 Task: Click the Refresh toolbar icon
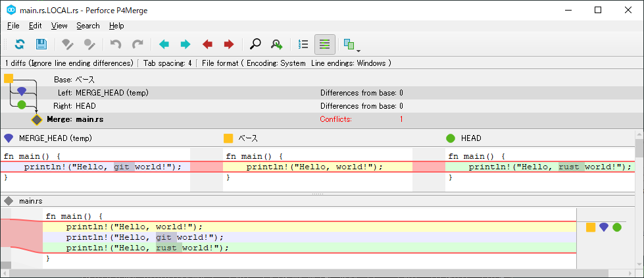[x=20, y=44]
